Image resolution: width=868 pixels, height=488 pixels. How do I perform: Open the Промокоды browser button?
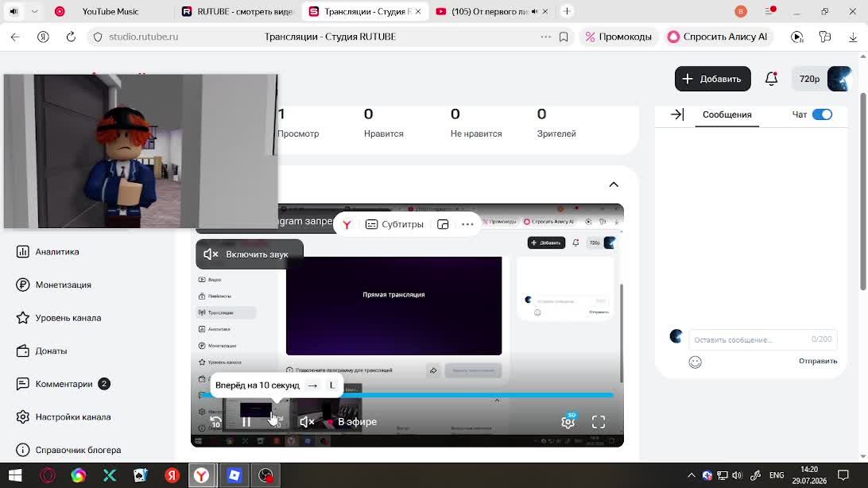(619, 37)
